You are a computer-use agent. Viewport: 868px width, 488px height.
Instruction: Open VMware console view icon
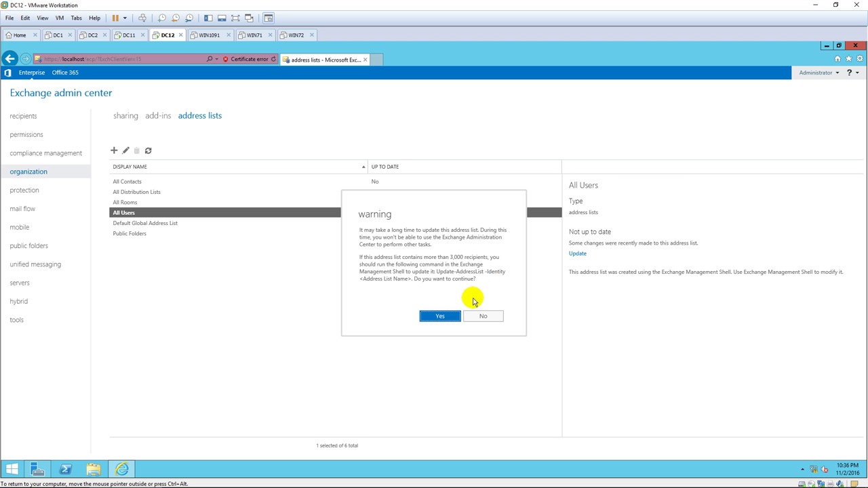point(269,18)
